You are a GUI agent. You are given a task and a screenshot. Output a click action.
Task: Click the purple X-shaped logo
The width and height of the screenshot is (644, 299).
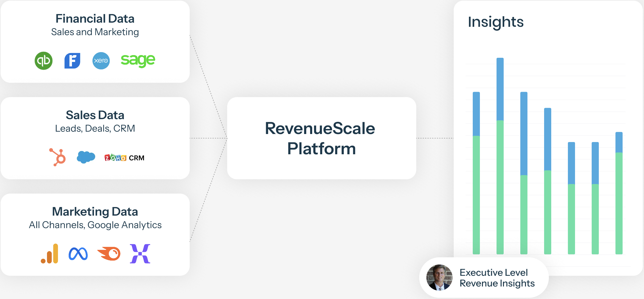click(x=140, y=254)
